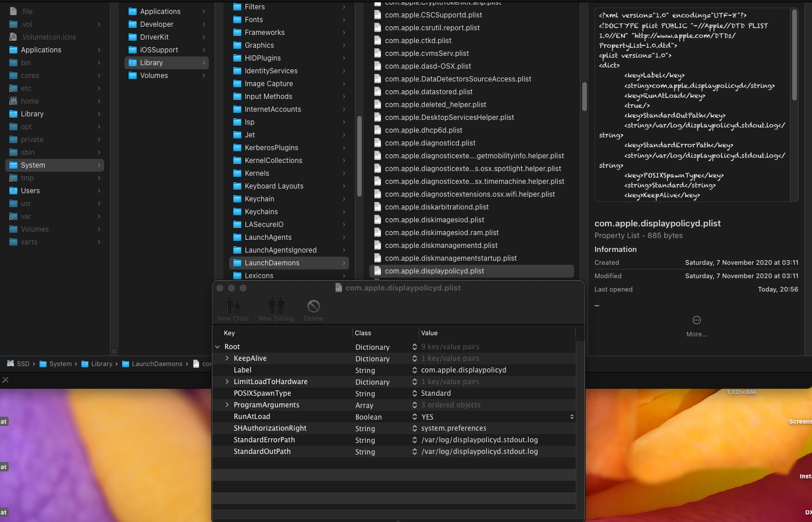Click the system.preferences value cell
Viewport: 812px width, 522px height.
(x=454, y=428)
